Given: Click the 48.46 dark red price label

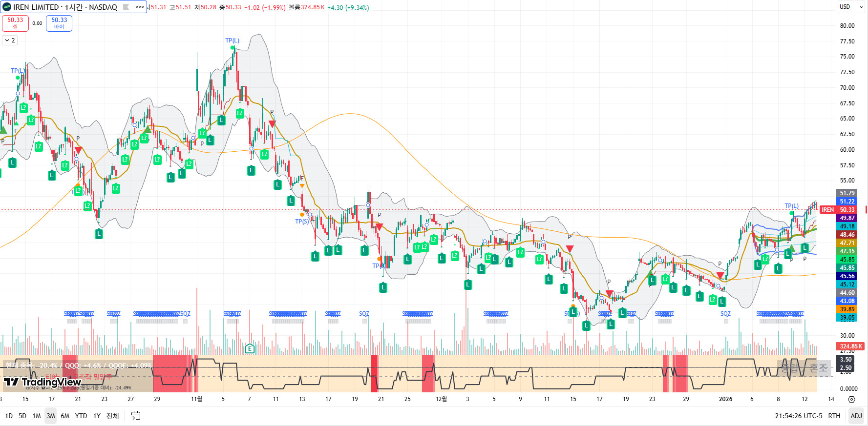Looking at the screenshot, I should (847, 235).
